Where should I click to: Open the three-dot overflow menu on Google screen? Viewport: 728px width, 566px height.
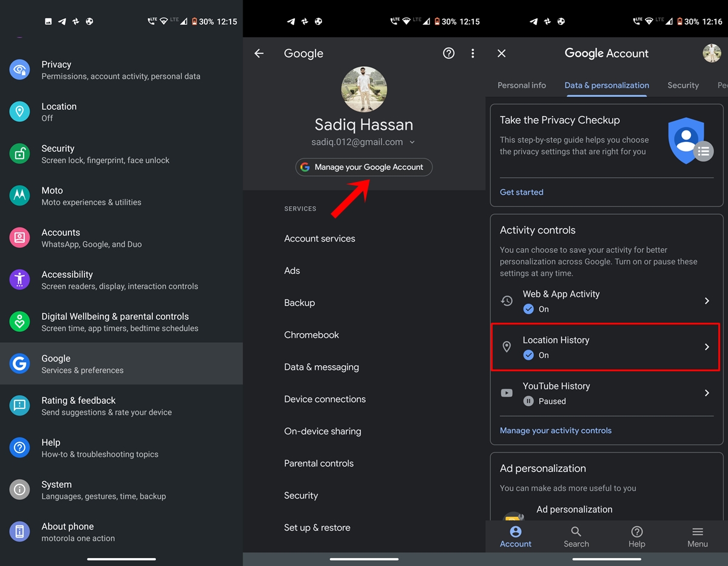pos(473,53)
